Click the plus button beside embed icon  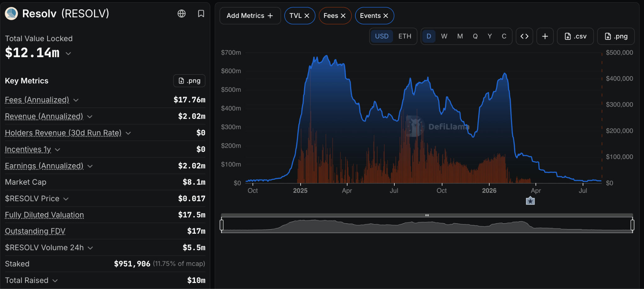click(x=545, y=36)
